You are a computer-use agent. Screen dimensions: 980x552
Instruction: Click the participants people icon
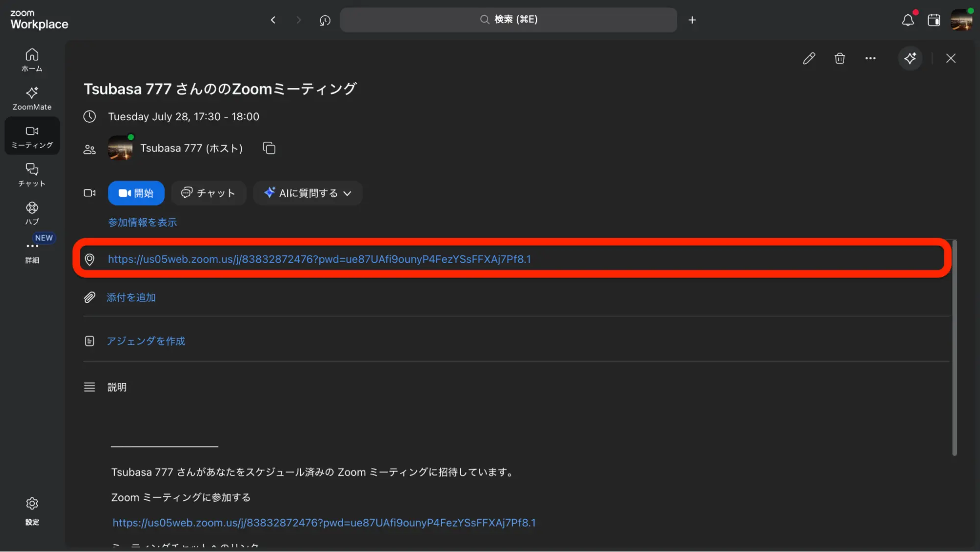pos(89,149)
